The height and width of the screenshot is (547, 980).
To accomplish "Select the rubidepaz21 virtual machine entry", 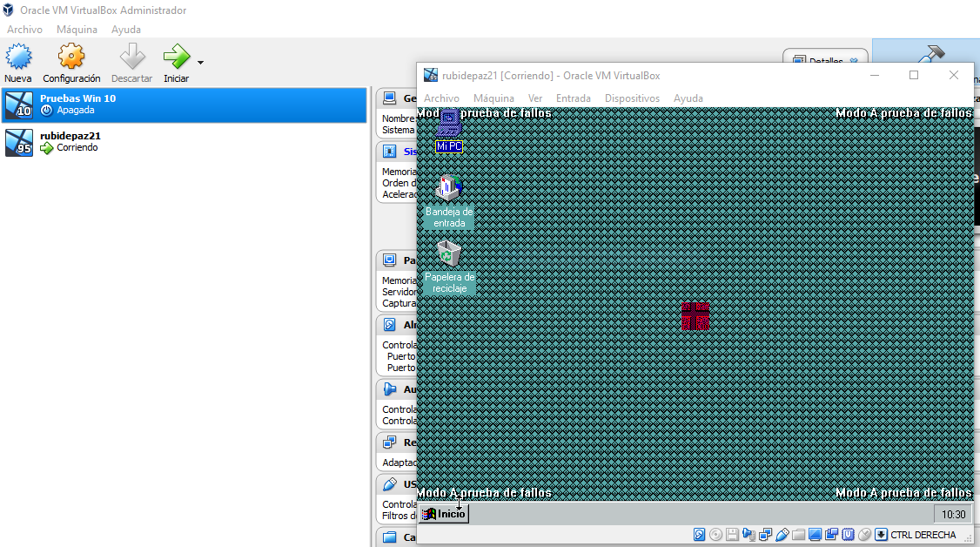I will pyautogui.click(x=184, y=142).
